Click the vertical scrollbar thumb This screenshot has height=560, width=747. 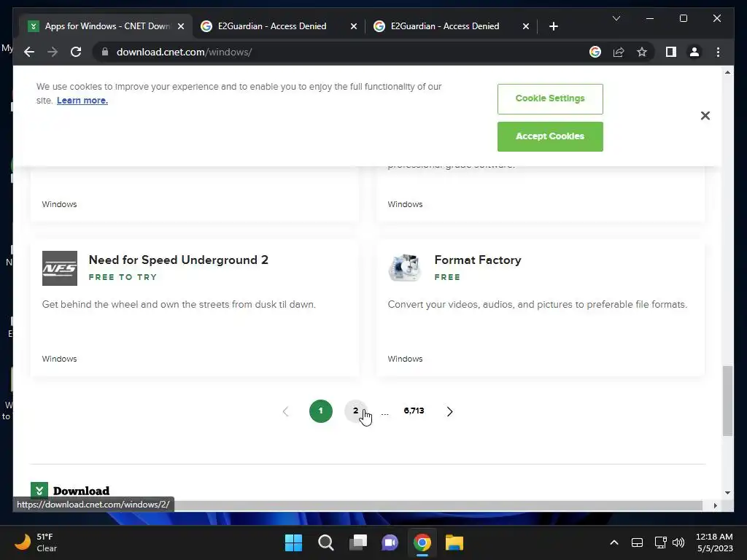tap(727, 401)
